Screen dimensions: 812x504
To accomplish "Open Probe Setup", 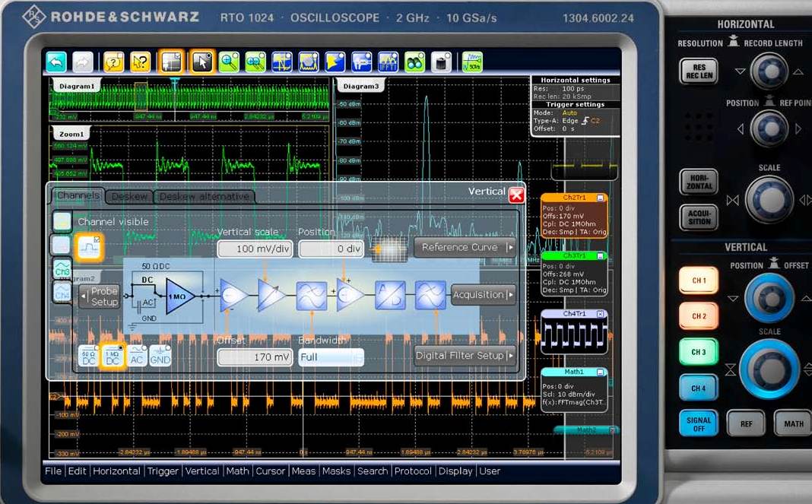I will pos(100,296).
